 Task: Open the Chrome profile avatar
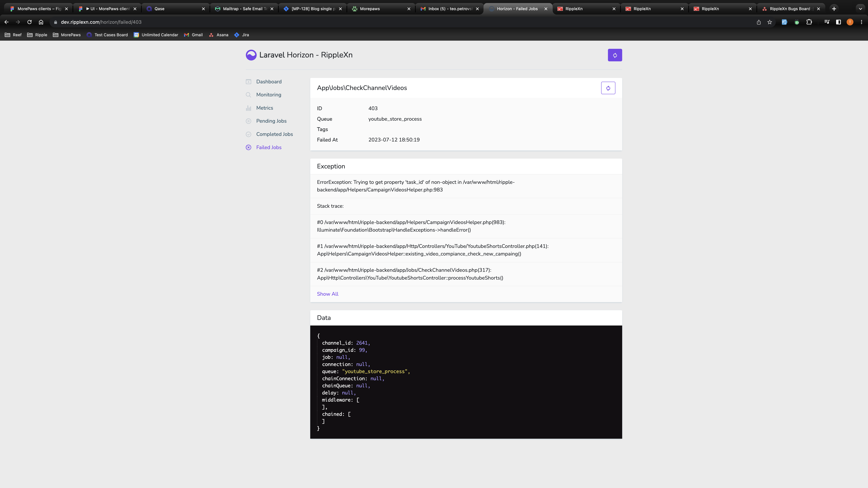click(x=850, y=22)
